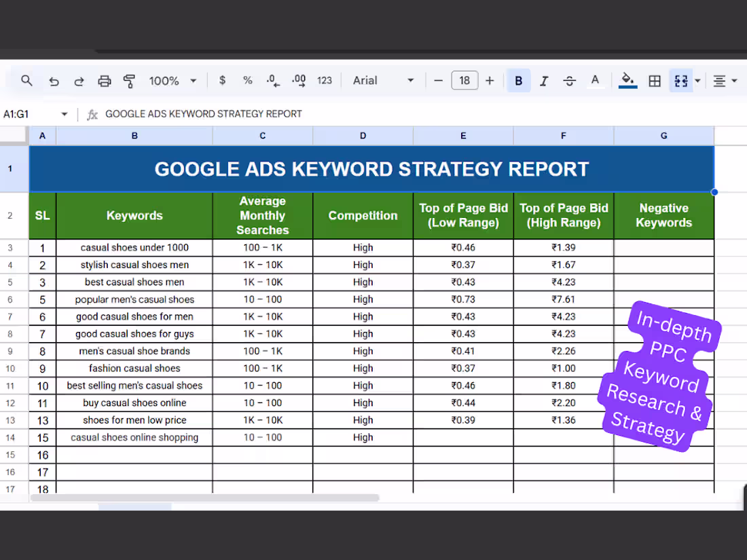The image size is (747, 560).
Task: Toggle strikethrough formatting
Action: 569,80
